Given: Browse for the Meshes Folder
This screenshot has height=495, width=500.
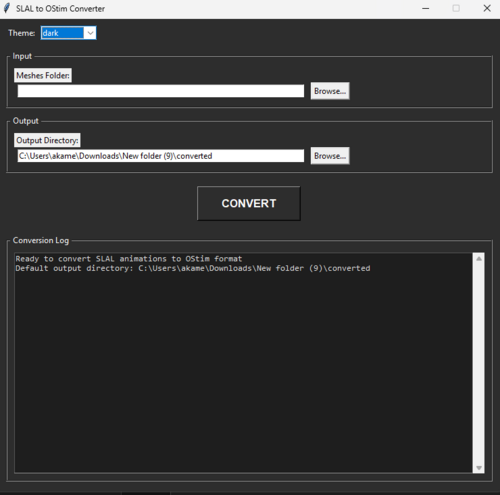Looking at the screenshot, I should click(330, 91).
